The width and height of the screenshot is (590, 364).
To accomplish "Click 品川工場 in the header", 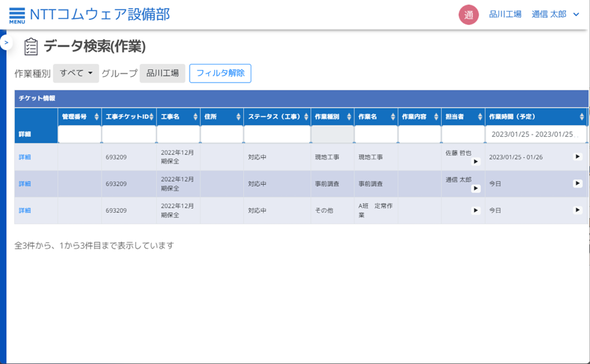I will click(505, 14).
